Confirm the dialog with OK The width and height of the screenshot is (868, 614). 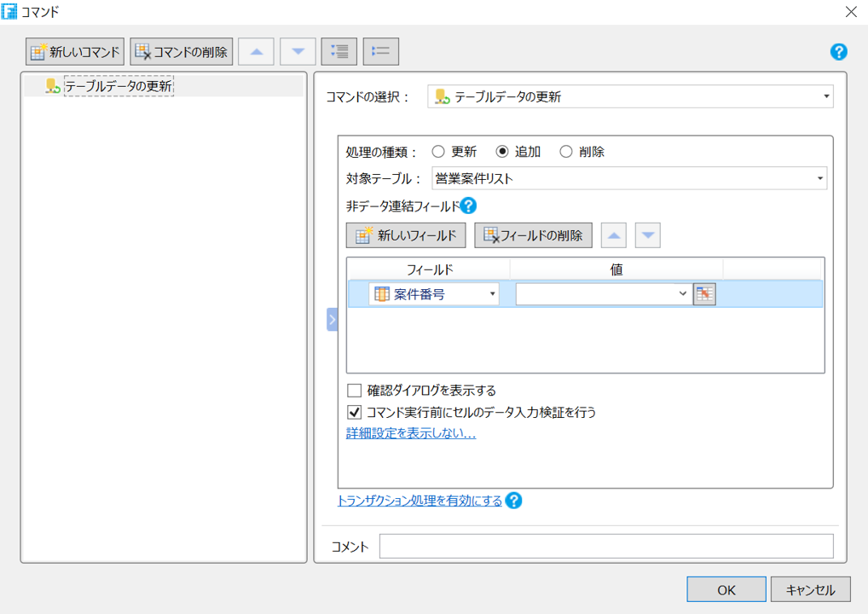click(x=726, y=588)
